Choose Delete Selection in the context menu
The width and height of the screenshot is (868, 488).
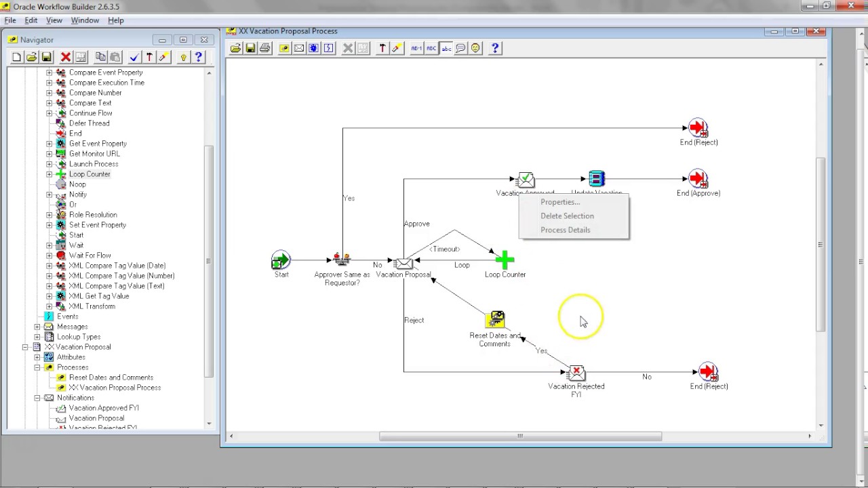[x=567, y=216]
